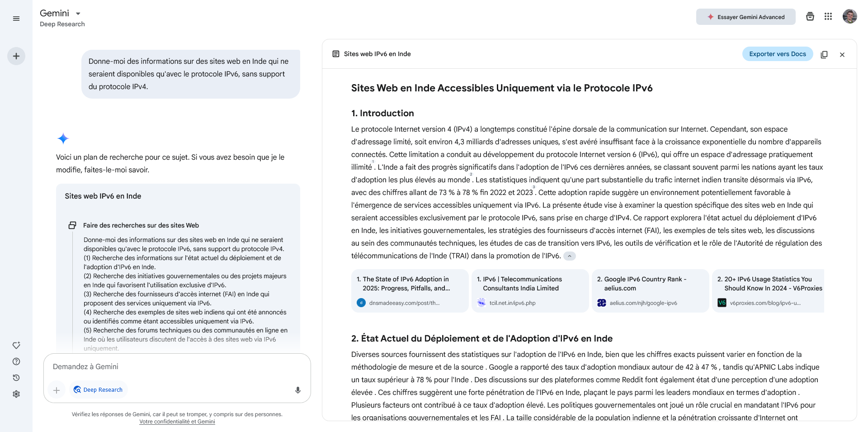Click the Deep Research subtitle under Gemini

(x=62, y=24)
